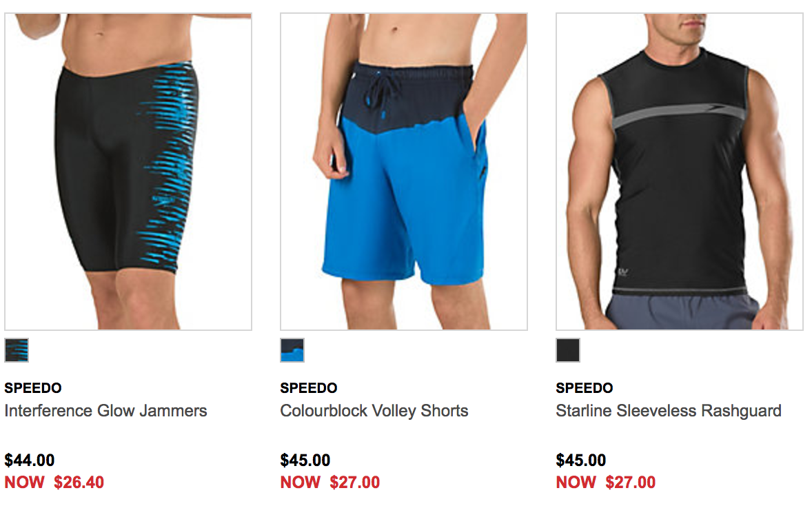
Task: Select the navy-and-blue colourblock shorts swatch
Action: [x=292, y=350]
